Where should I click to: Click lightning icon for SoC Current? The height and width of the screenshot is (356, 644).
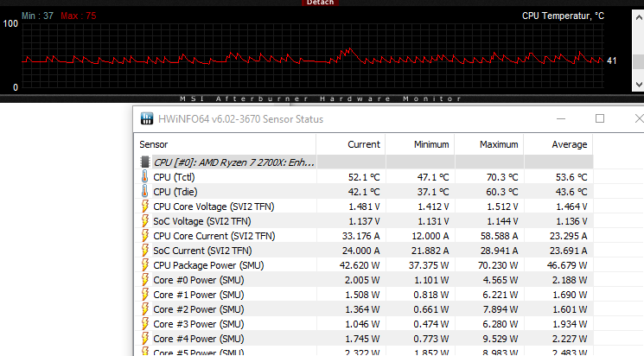[x=144, y=251]
